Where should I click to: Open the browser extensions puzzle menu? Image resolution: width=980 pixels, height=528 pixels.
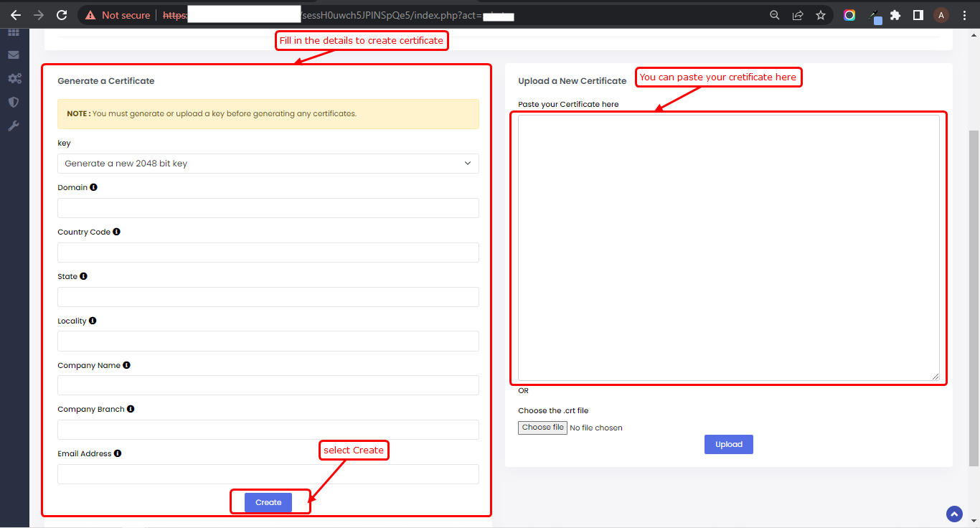click(x=895, y=15)
